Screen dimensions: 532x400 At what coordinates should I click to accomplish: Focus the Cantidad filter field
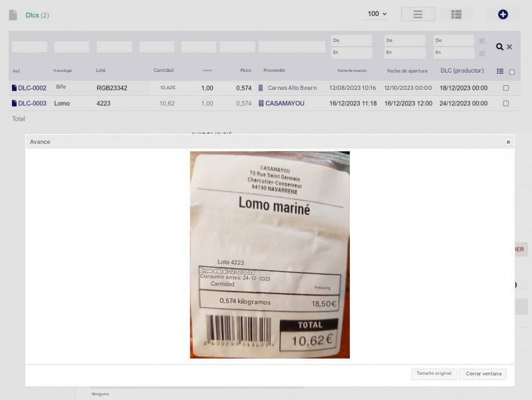157,47
